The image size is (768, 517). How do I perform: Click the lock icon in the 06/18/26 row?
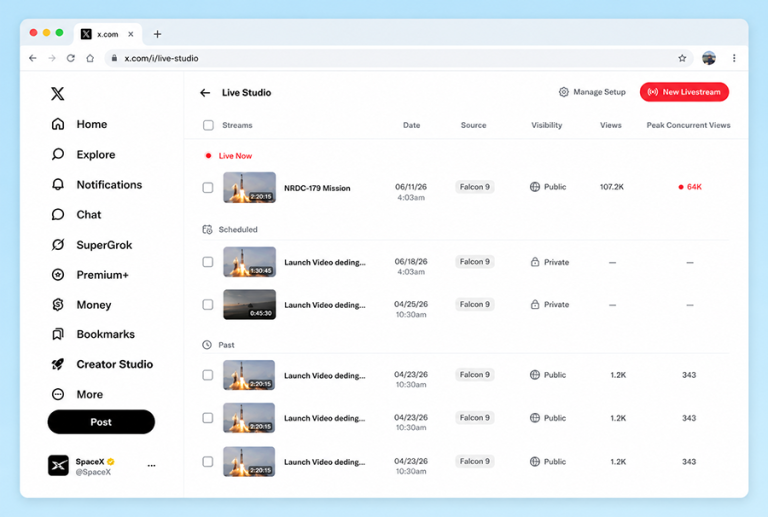[535, 262]
